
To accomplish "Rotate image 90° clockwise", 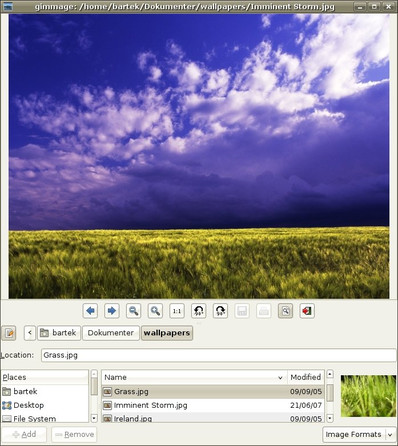I will (220, 311).
